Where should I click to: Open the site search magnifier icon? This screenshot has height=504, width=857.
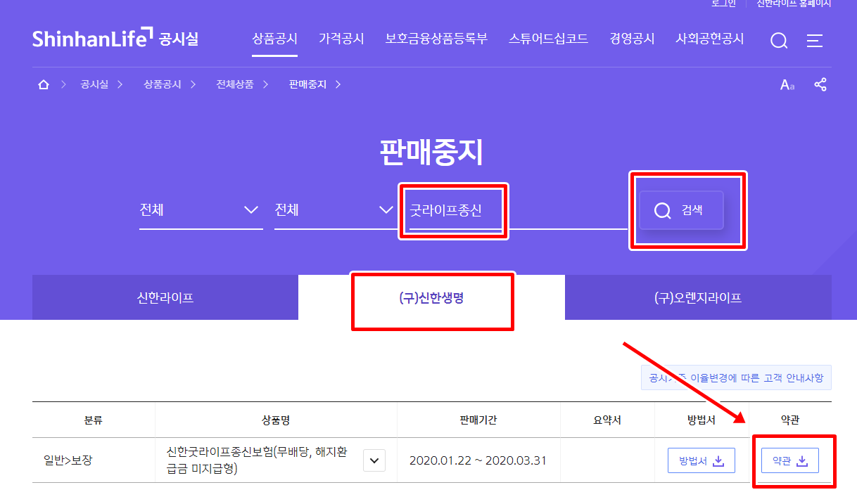(779, 41)
